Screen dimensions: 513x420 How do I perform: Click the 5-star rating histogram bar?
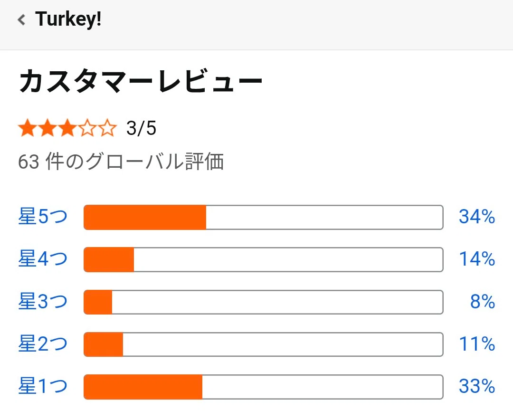263,217
